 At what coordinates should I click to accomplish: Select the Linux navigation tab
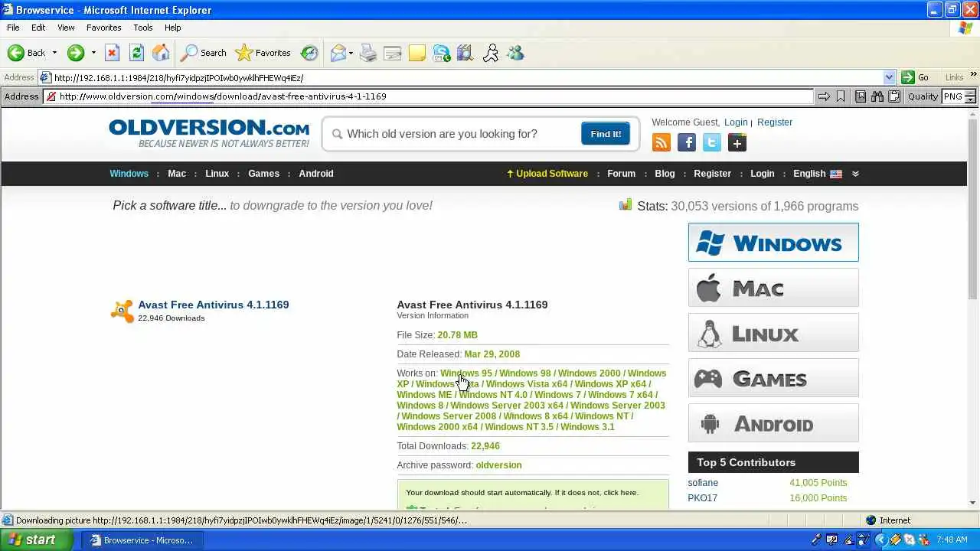(x=217, y=174)
